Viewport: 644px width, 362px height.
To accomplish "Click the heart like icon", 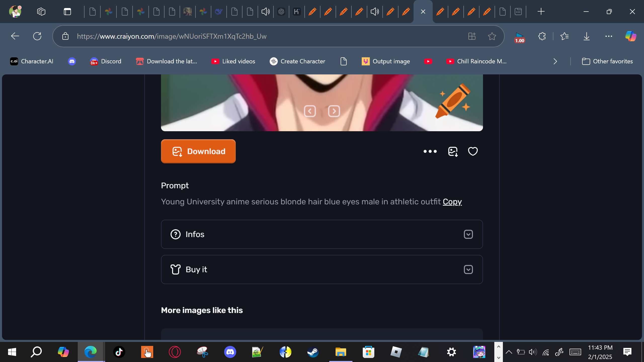I will point(473,151).
